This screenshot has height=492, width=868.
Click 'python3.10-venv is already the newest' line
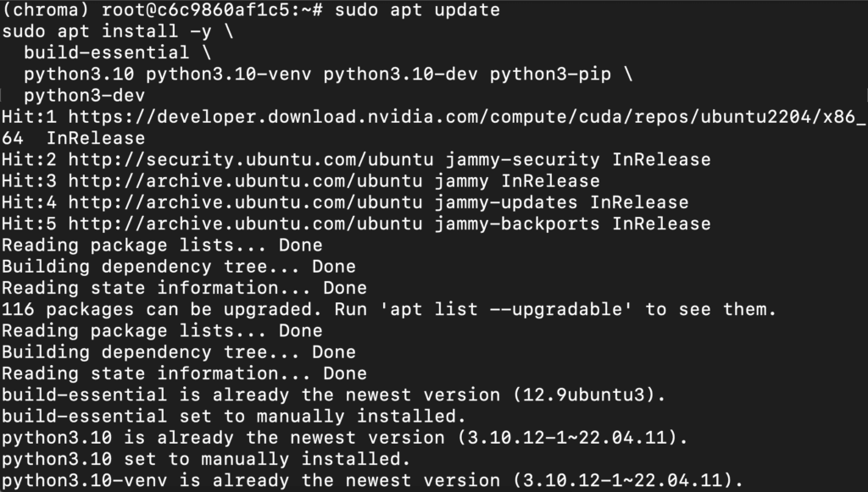pyautogui.click(x=372, y=481)
